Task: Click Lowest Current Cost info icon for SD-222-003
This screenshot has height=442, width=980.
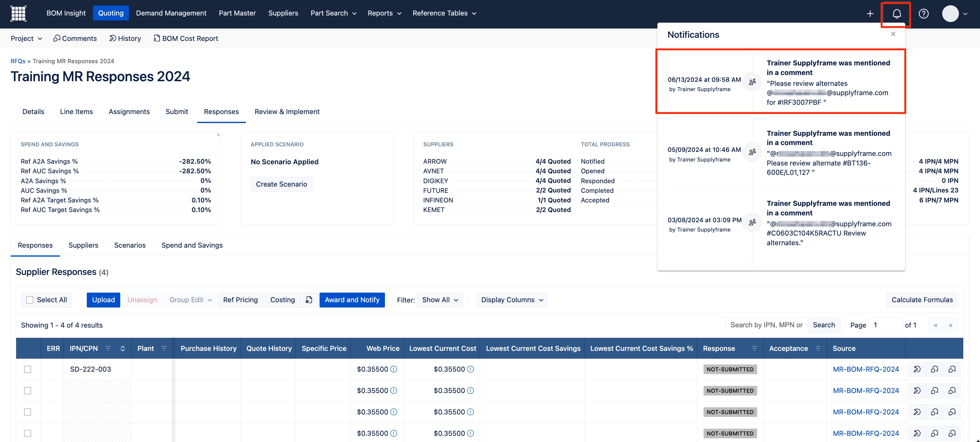Action: 470,369
